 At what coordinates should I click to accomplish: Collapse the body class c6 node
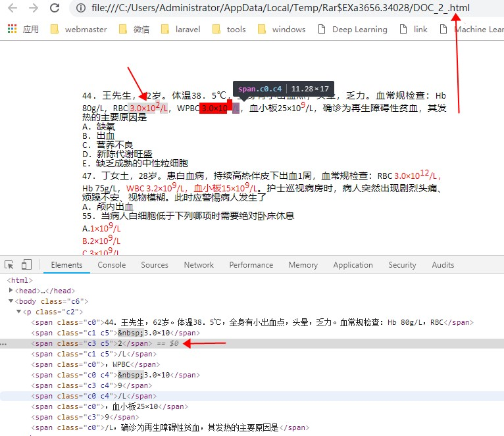coord(11,301)
